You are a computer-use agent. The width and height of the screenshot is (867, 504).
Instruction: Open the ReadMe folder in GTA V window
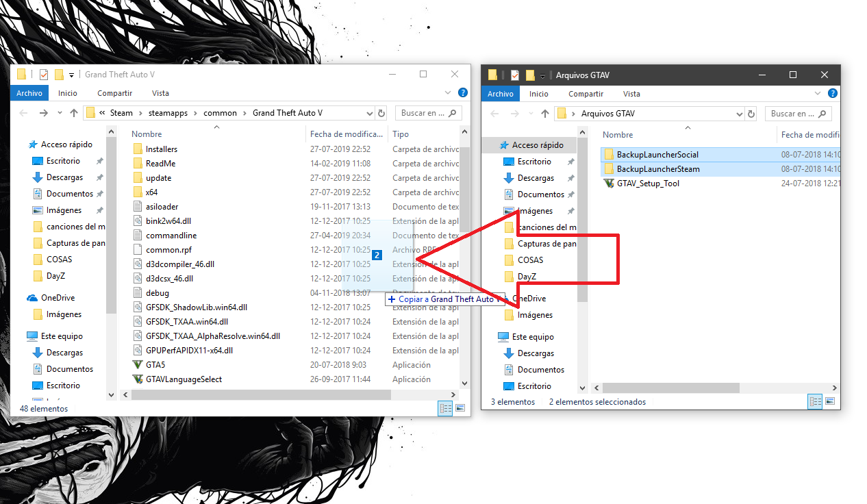pos(161,163)
